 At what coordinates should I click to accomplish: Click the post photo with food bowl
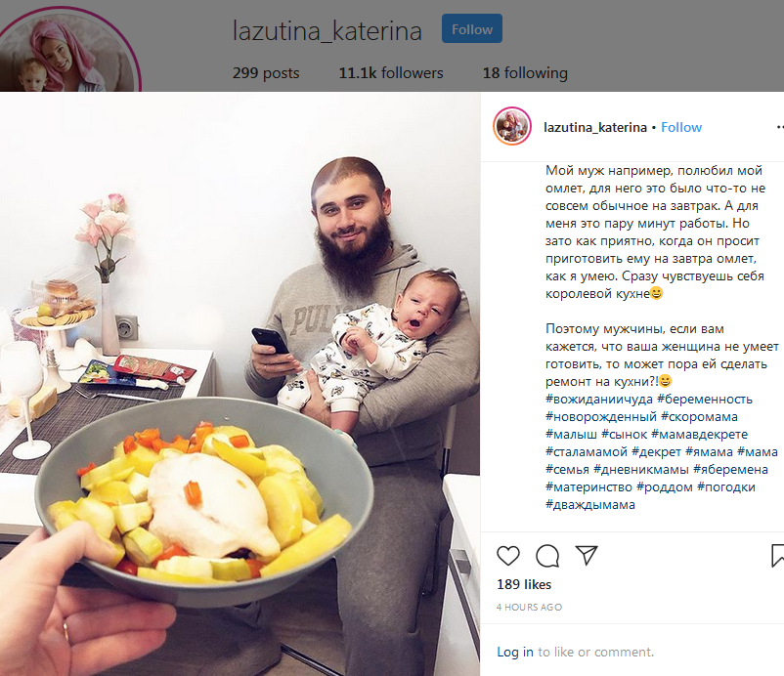[x=240, y=384]
